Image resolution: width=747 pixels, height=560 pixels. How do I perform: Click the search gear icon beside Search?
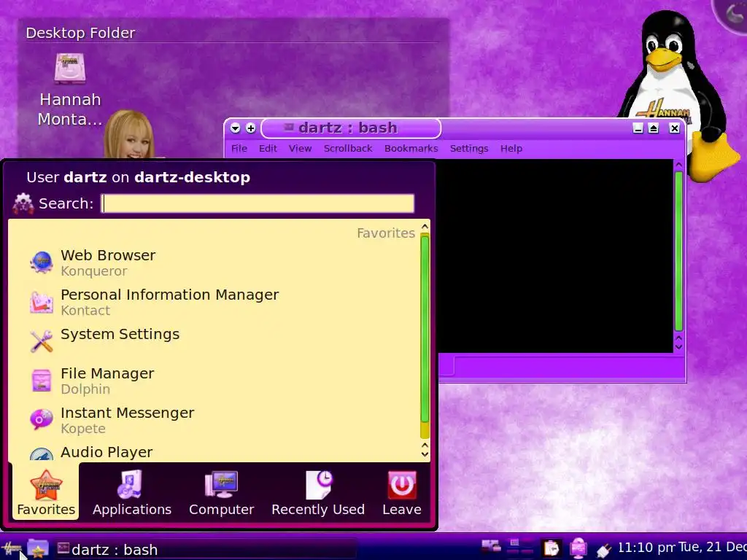click(x=23, y=203)
